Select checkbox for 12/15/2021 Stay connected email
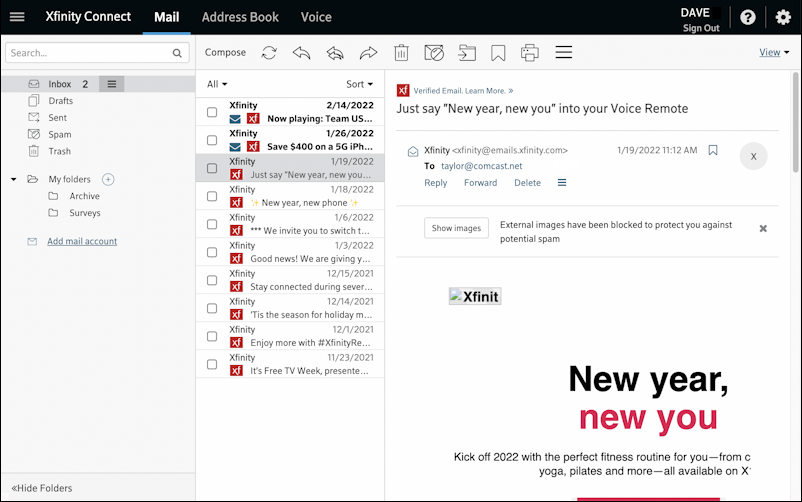The width and height of the screenshot is (802, 502). [x=212, y=280]
